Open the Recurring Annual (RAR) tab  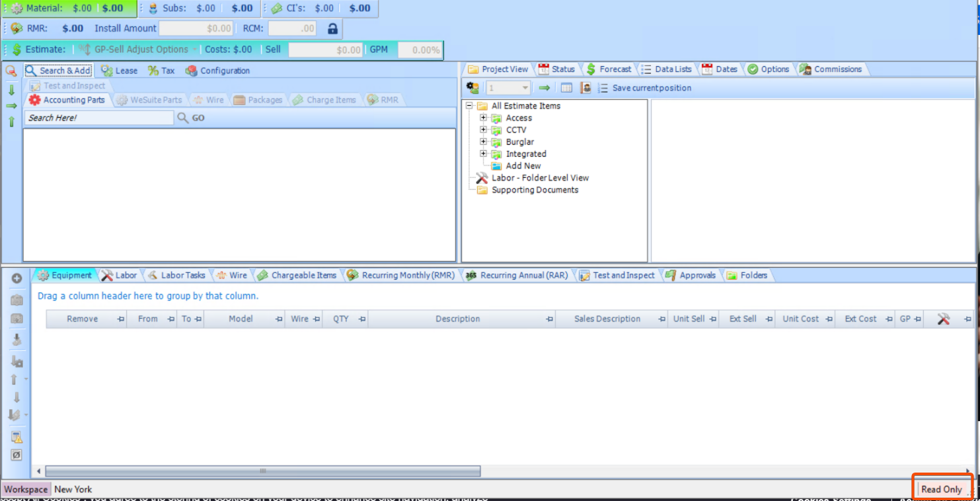pyautogui.click(x=517, y=276)
